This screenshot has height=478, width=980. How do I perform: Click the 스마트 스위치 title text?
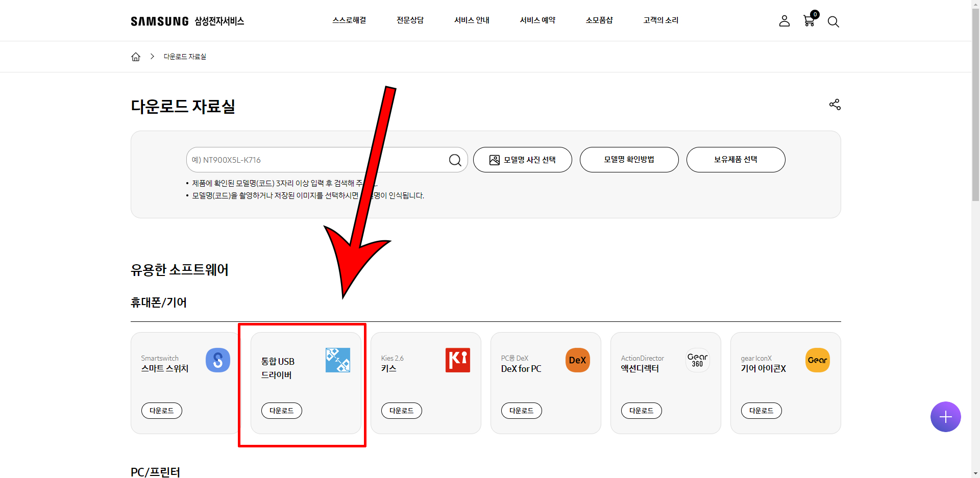(165, 368)
